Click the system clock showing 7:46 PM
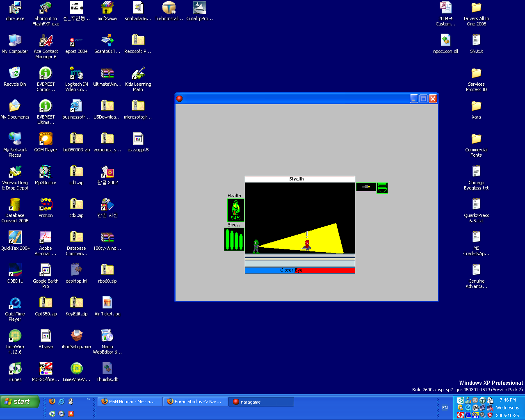 [x=508, y=400]
